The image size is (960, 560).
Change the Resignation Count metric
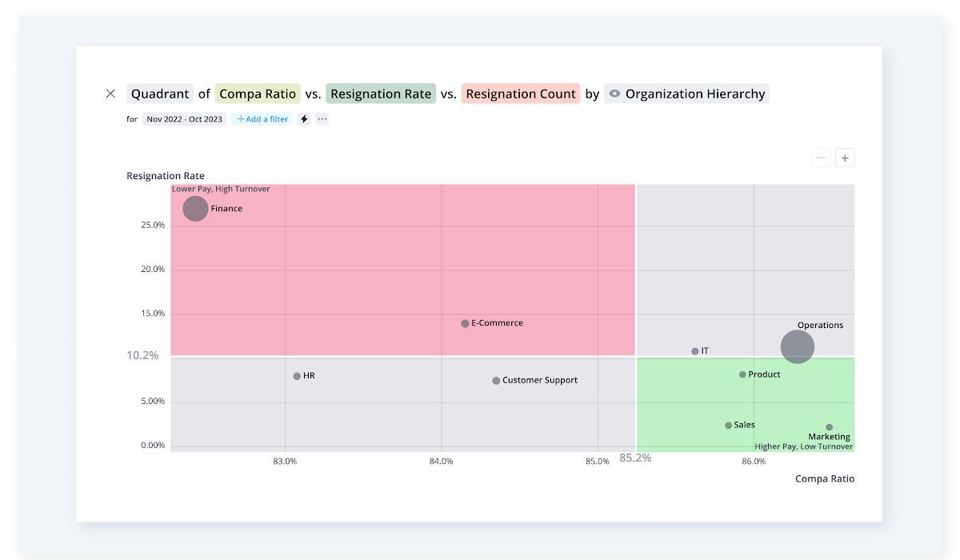(x=521, y=94)
